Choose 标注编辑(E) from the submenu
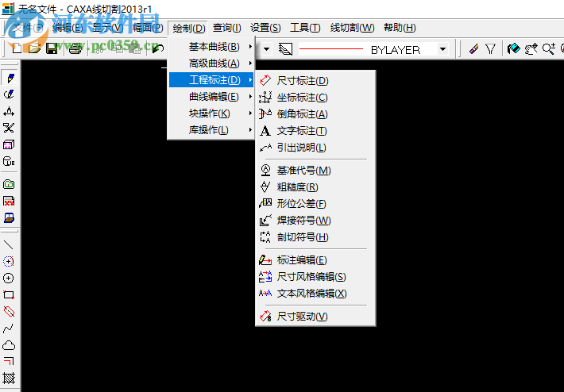Viewport: 564px width, 392px height. [x=315, y=260]
